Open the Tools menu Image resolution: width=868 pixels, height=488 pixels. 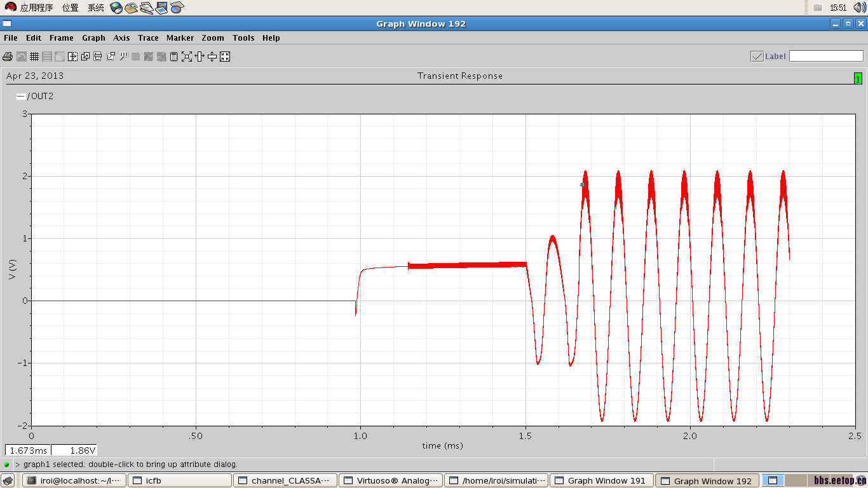(243, 38)
